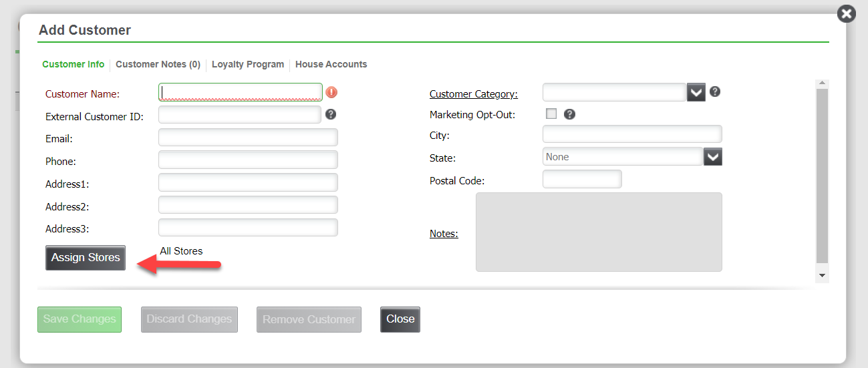Select the Customer Info tab
Screen dimensions: 868x368
coord(73,64)
